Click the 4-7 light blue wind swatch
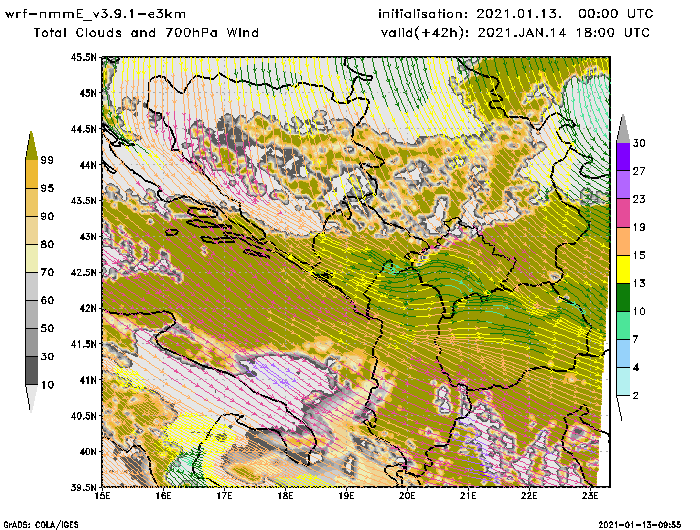The height and width of the screenshot is (530, 700). pyautogui.click(x=623, y=354)
